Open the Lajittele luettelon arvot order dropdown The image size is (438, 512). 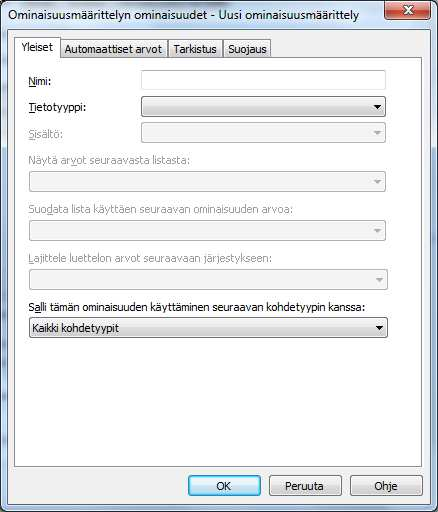208,279
